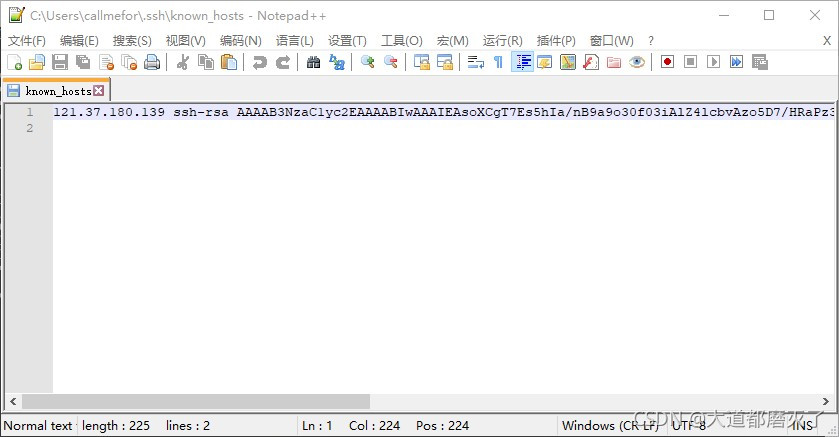Image resolution: width=839 pixels, height=437 pixels.
Task: Click line number 2 in the margin
Action: click(29, 128)
